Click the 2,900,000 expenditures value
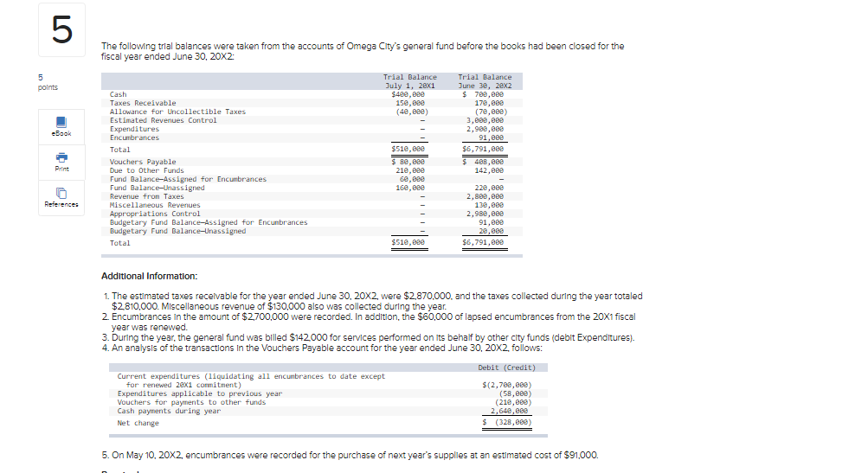868x473 pixels. (x=485, y=130)
